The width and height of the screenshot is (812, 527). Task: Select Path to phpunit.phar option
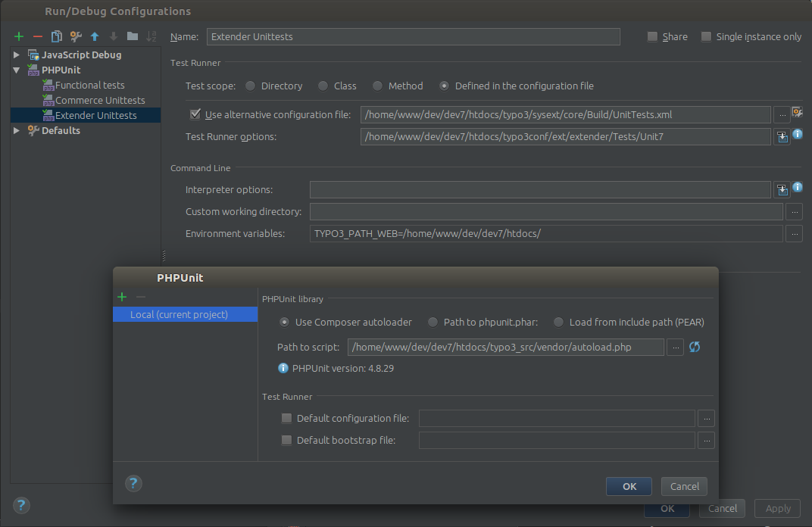[433, 322]
